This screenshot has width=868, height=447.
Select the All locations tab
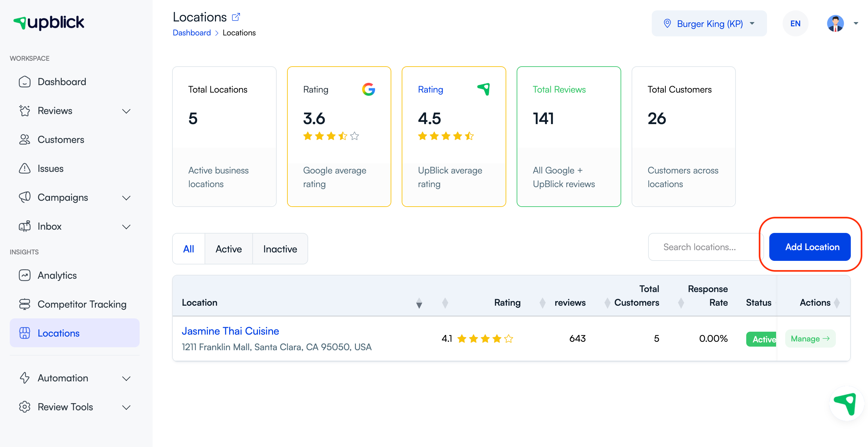189,249
